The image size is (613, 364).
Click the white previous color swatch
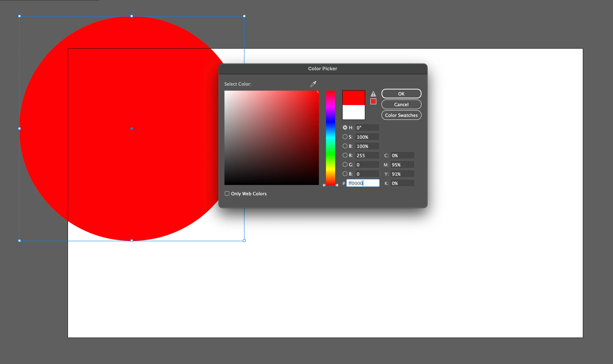353,112
